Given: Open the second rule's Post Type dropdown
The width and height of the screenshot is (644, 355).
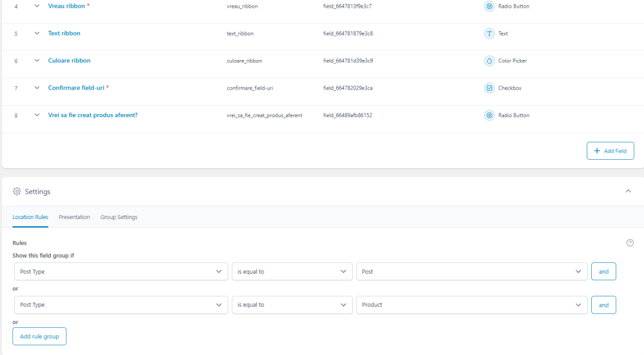Looking at the screenshot, I should tap(121, 305).
